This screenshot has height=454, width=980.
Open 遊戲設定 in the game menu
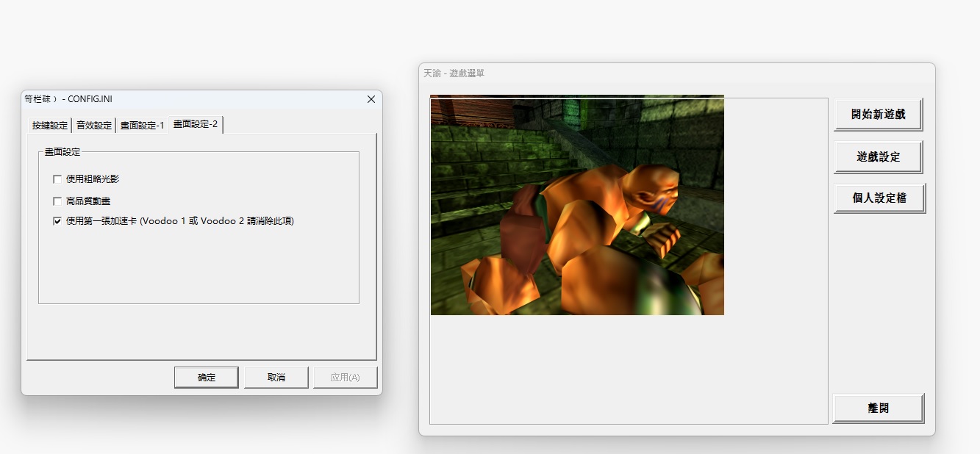click(879, 157)
